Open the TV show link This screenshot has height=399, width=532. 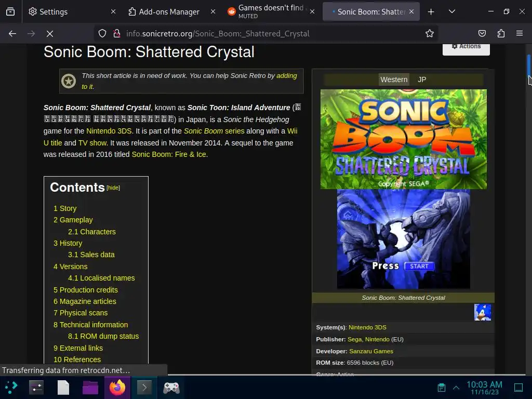92,143
